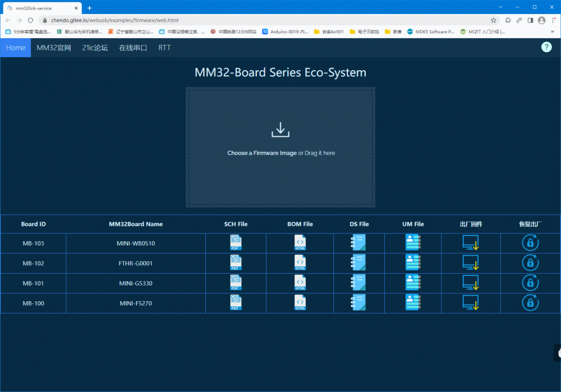Open the MM32官网 nav item
The image size is (561, 392).
tap(54, 48)
